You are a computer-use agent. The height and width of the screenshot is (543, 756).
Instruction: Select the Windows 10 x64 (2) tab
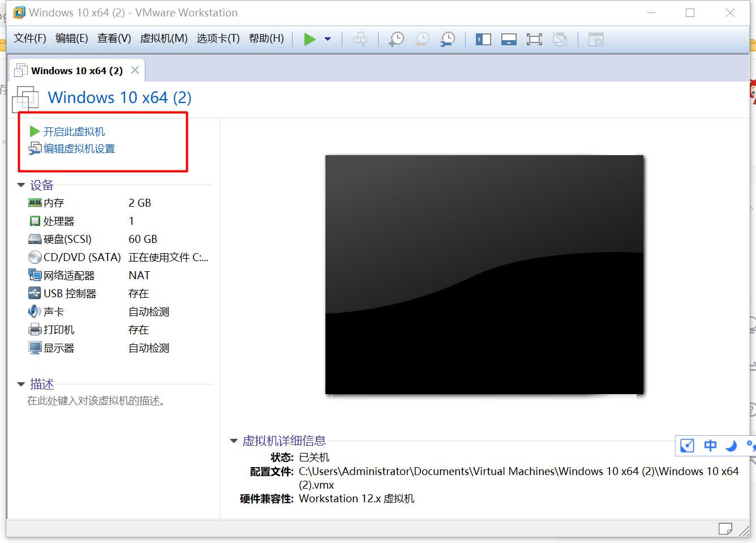(77, 71)
